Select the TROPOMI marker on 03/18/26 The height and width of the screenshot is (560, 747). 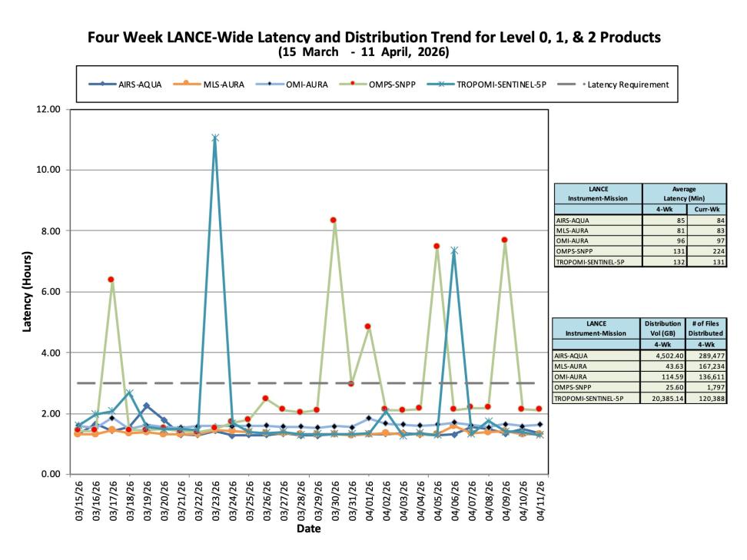pyautogui.click(x=129, y=393)
